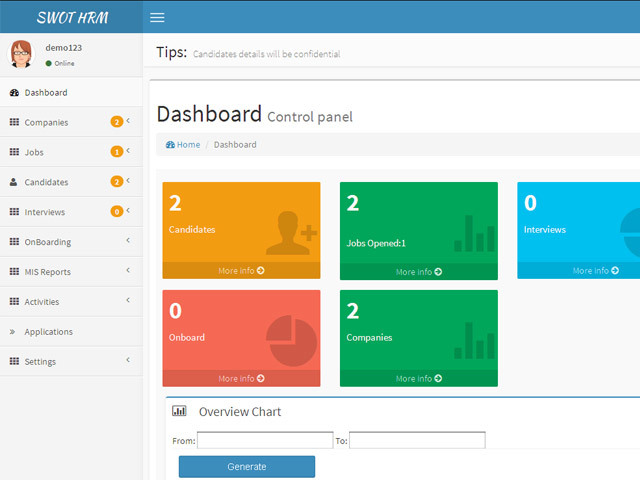Click the Overview Chart bar icon

click(179, 411)
